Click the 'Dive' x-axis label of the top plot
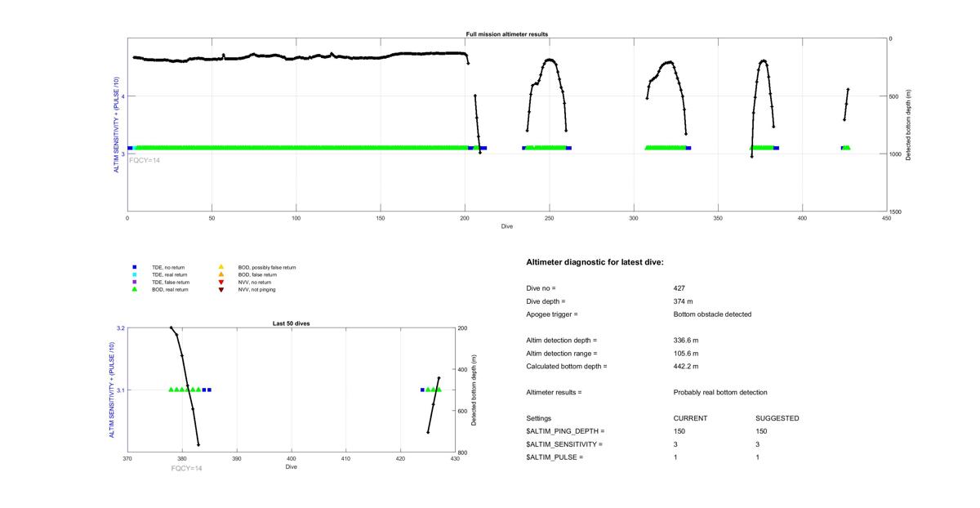 [507, 226]
